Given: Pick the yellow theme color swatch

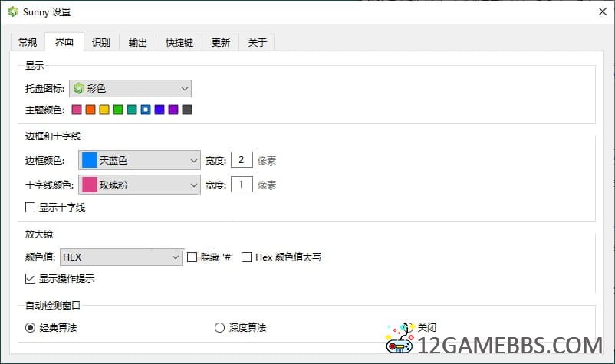Looking at the screenshot, I should coord(104,110).
